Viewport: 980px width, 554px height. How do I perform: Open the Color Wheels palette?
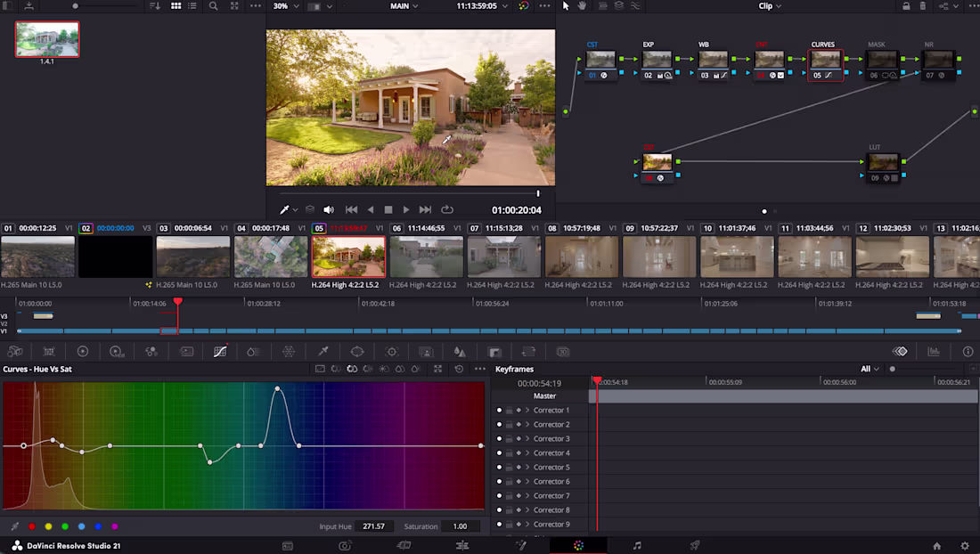[x=83, y=352]
